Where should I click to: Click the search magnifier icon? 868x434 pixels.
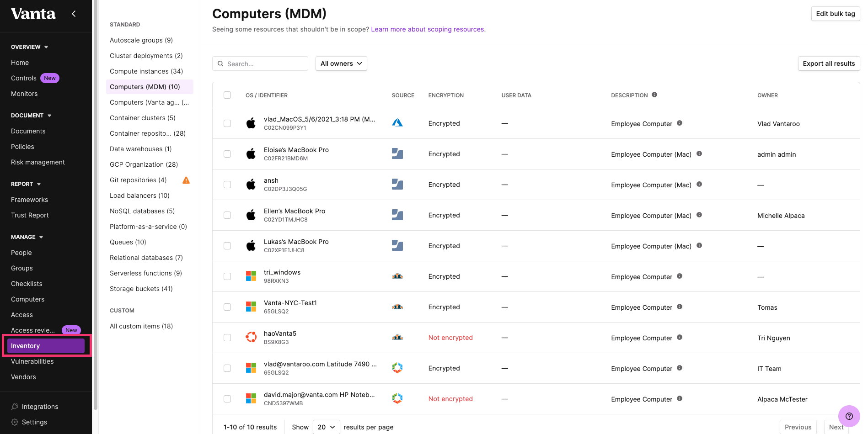220,64
